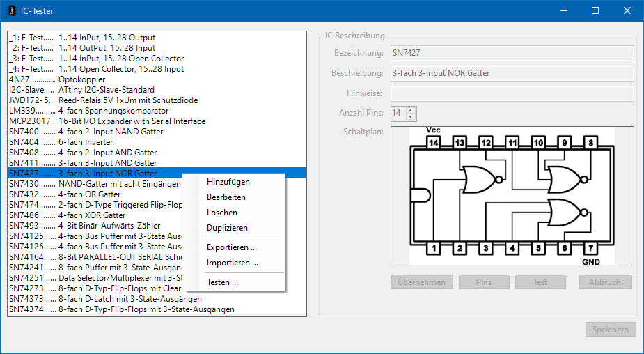Click the Beschreibung input field
The width and height of the screenshot is (644, 354).
[x=512, y=73]
